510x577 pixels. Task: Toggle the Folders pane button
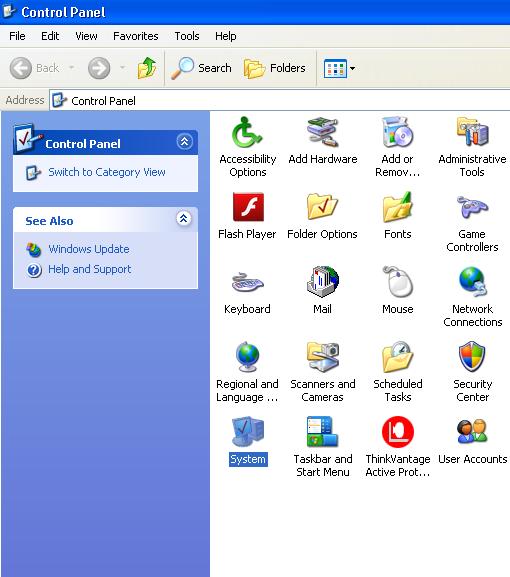pos(275,68)
